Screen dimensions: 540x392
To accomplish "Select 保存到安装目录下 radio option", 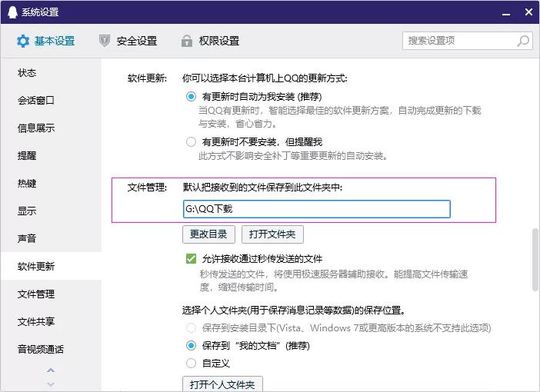I will click(x=191, y=327).
